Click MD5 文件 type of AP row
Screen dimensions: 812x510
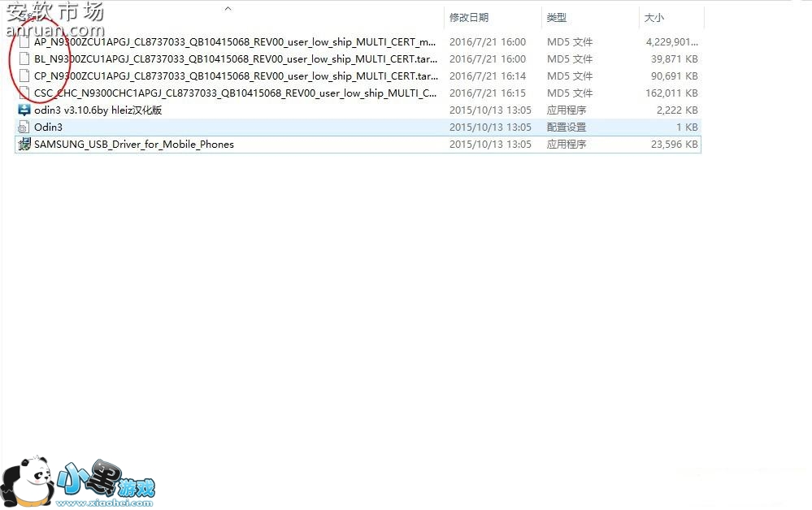[x=570, y=42]
